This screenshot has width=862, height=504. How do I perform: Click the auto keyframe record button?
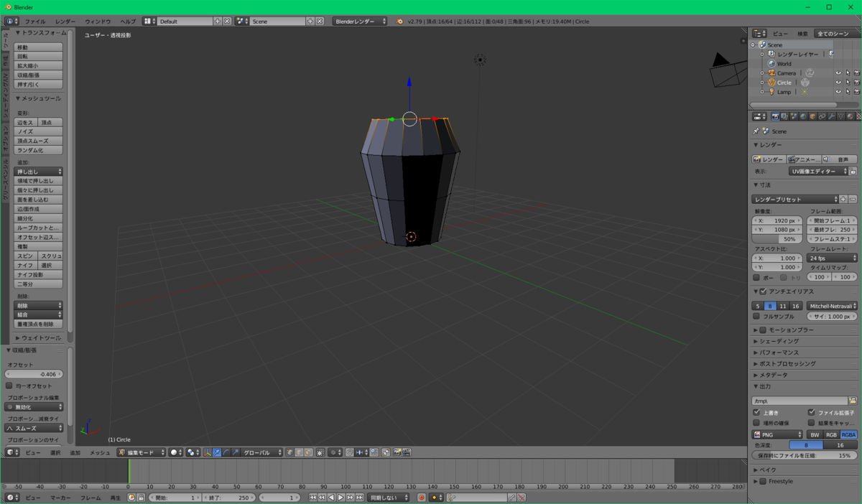tap(422, 498)
